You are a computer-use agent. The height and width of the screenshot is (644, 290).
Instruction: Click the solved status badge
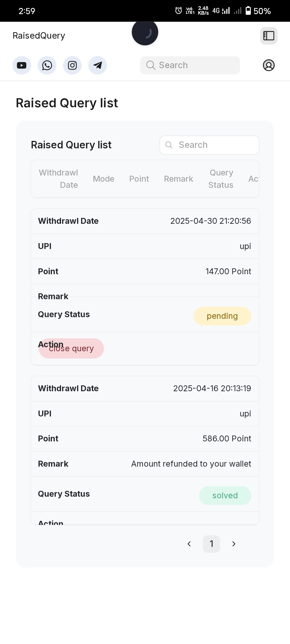[225, 495]
